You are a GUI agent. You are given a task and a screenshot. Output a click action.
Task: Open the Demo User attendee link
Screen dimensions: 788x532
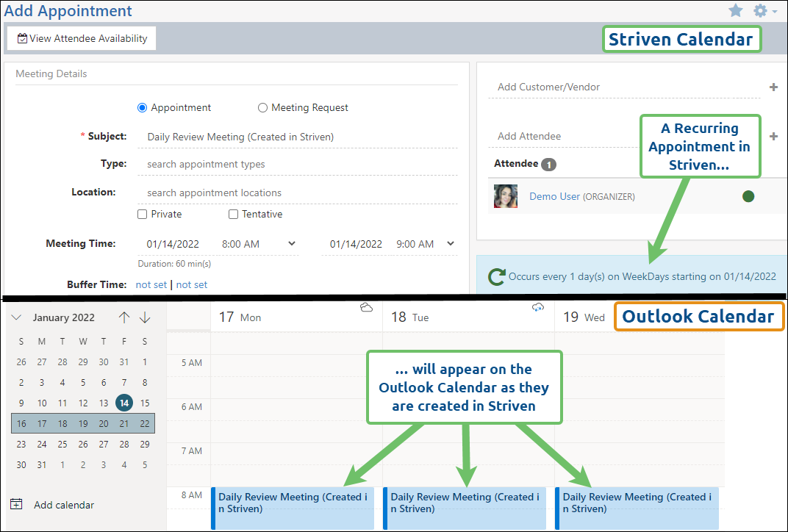point(554,196)
